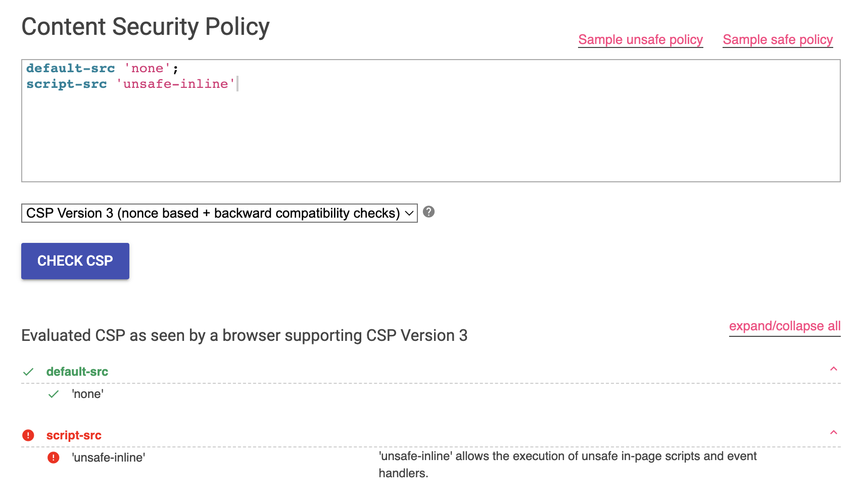Collapse the script-src section chevron

[834, 433]
